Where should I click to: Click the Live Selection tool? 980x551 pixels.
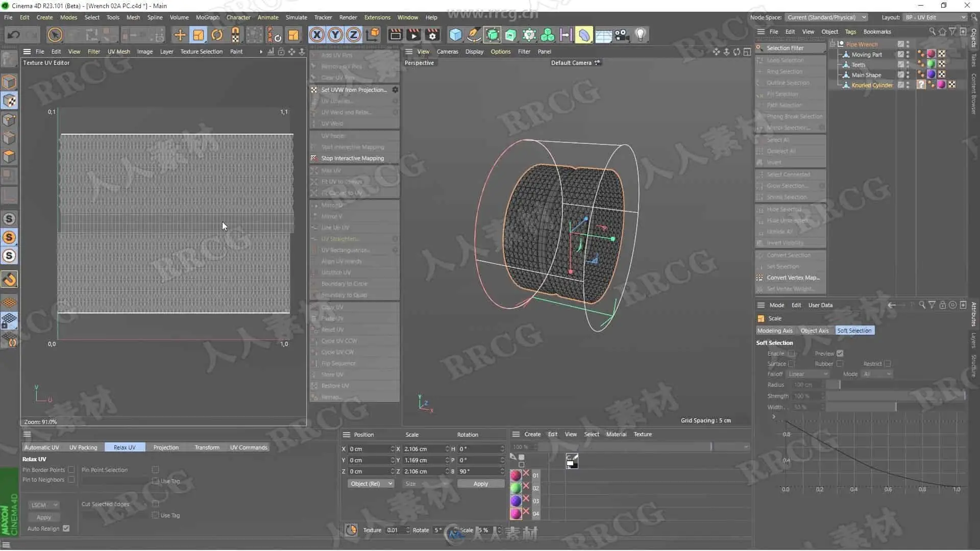point(55,35)
